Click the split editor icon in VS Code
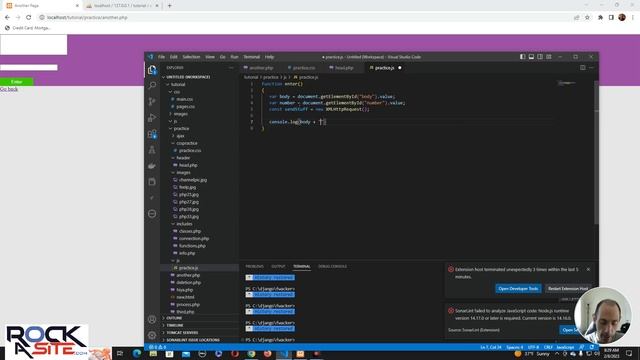This screenshot has width=640, height=360. pos(582,68)
